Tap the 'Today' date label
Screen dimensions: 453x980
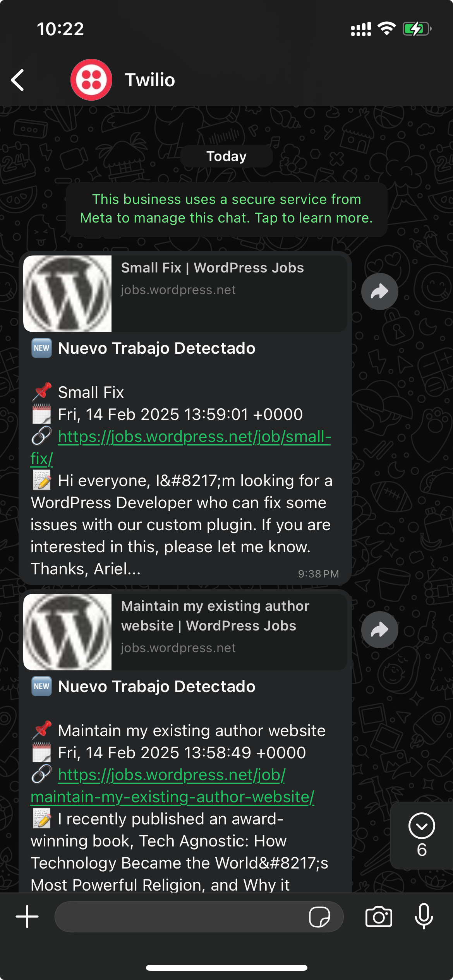(226, 156)
